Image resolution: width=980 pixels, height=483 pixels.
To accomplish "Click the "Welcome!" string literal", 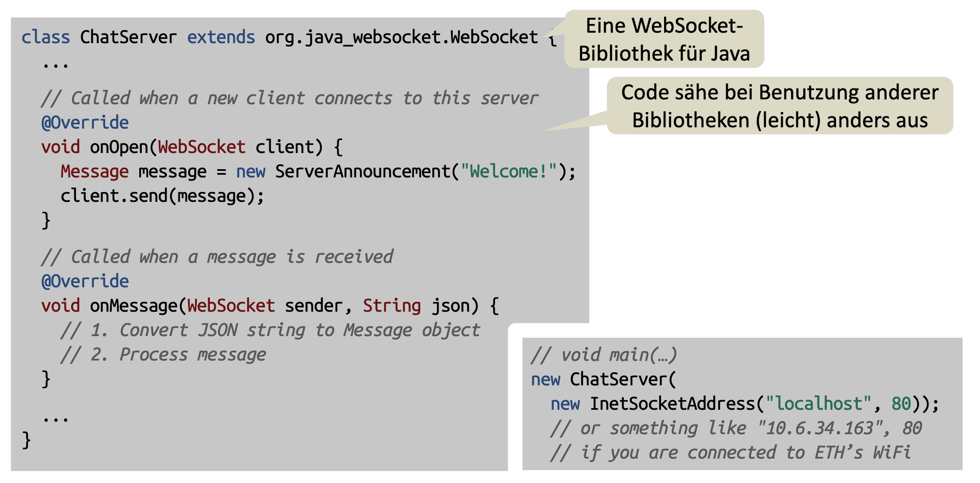I will click(509, 172).
